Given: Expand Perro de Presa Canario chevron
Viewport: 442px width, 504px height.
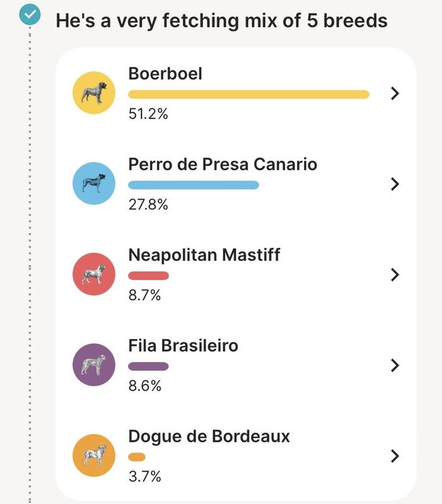Looking at the screenshot, I should point(395,184).
